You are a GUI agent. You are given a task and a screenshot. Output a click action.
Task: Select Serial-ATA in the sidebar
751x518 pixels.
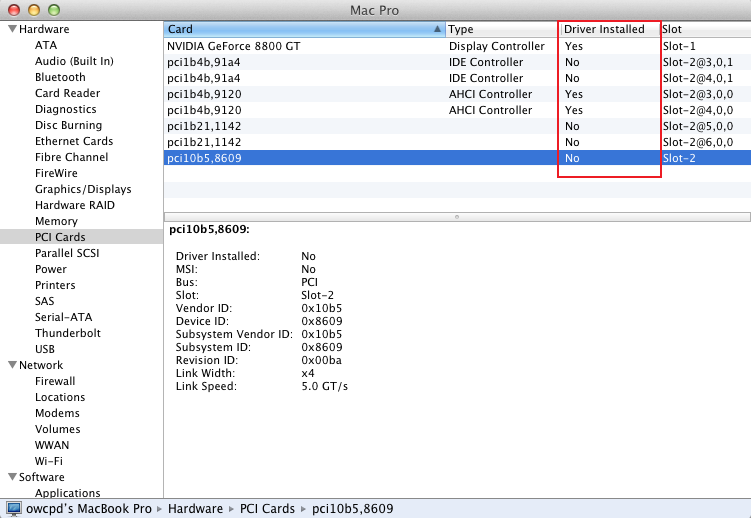[65, 317]
